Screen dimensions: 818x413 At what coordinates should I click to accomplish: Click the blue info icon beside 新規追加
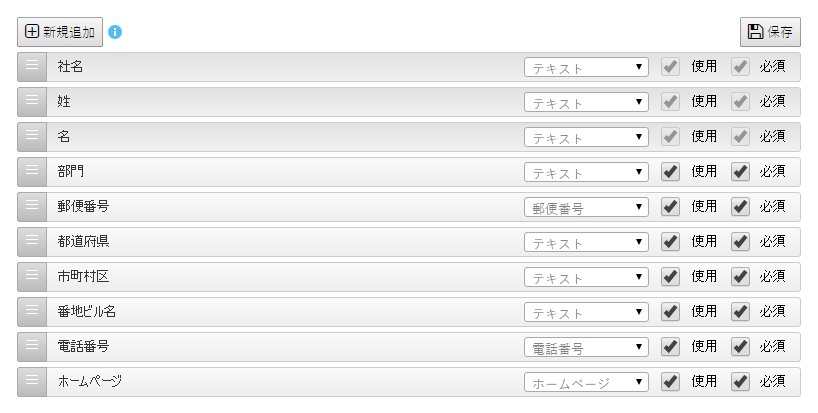click(x=115, y=32)
